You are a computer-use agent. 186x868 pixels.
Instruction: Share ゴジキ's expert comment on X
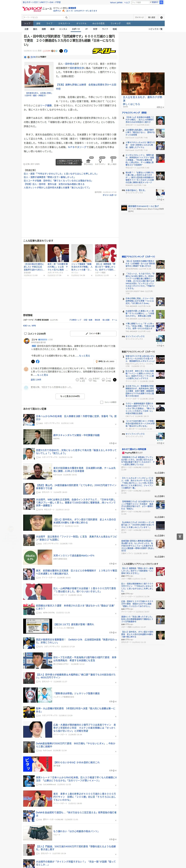pos(33,361)
